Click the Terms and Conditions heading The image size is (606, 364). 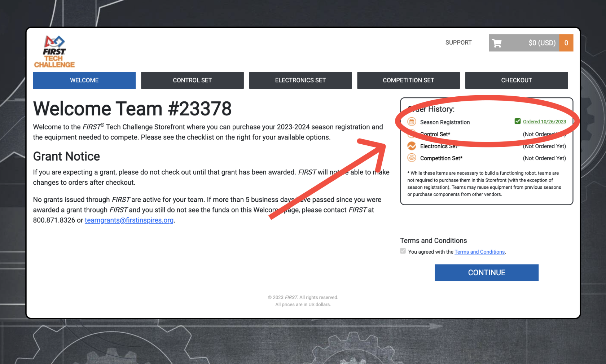(433, 241)
